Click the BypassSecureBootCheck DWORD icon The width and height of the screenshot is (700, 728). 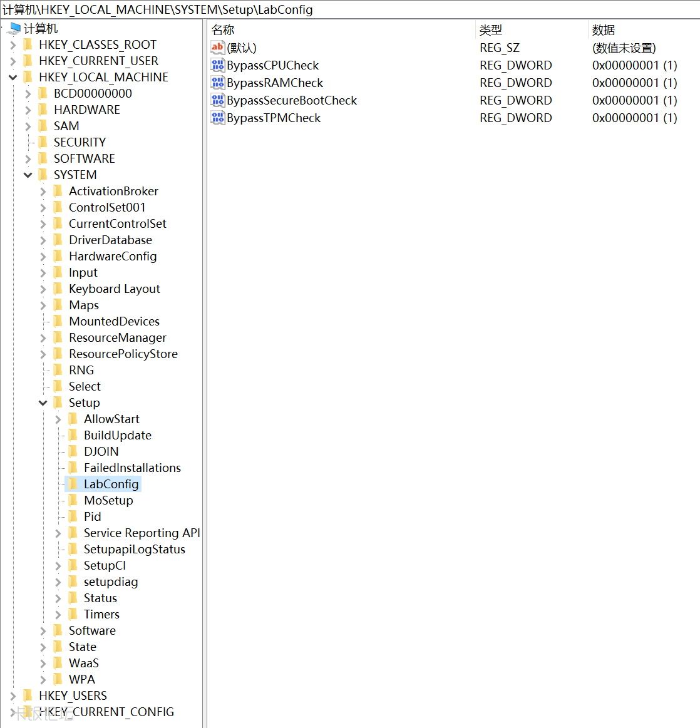point(217,100)
